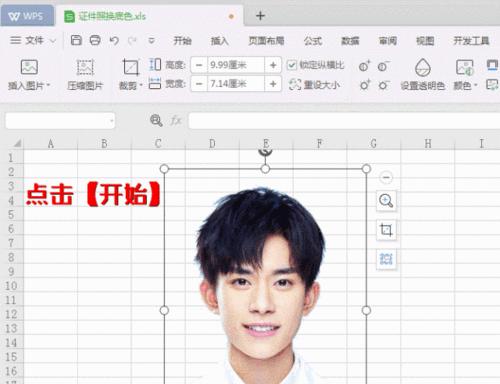This screenshot has height=384, width=500.
Task: Click the crop icon beside the photo
Action: [386, 230]
